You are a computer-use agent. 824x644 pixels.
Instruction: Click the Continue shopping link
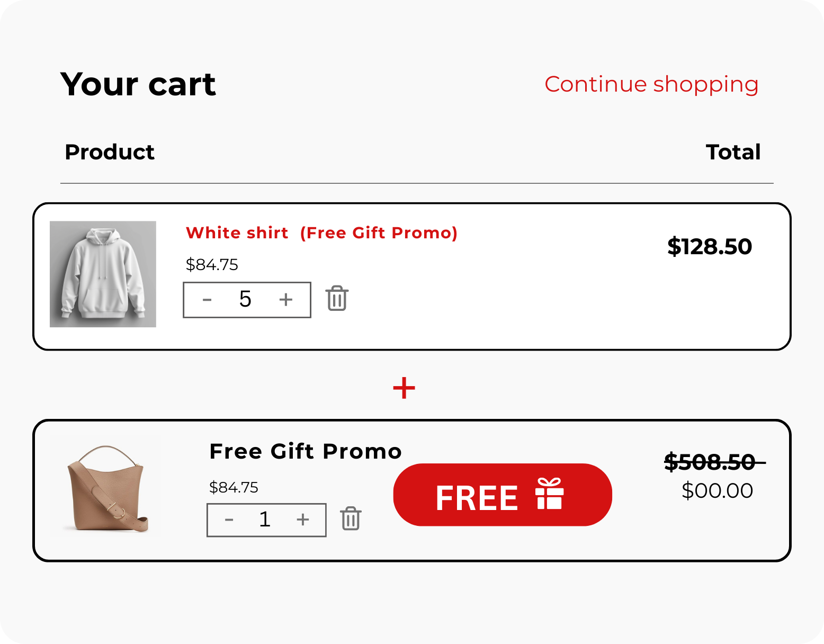(x=651, y=84)
